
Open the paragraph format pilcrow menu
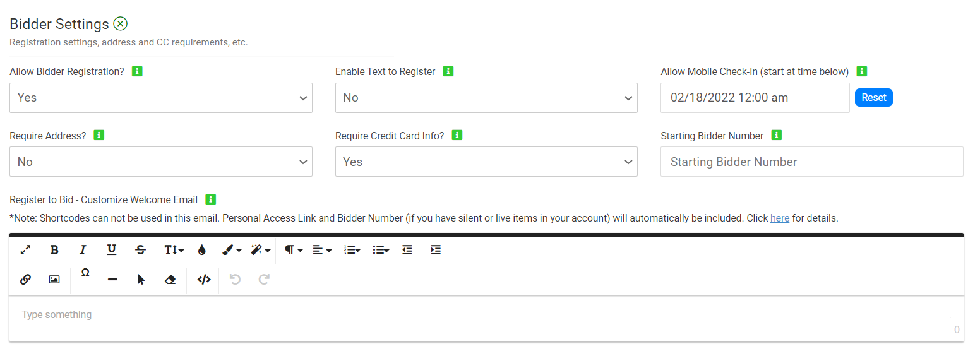[294, 250]
